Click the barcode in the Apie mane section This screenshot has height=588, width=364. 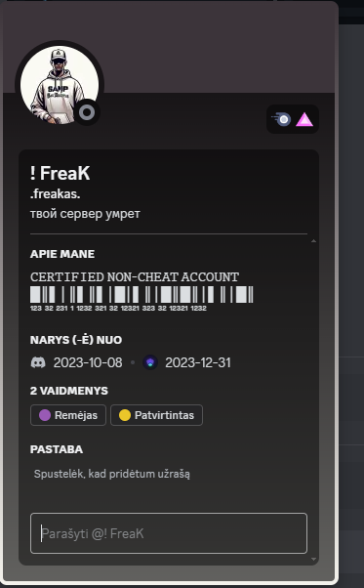coord(142,295)
